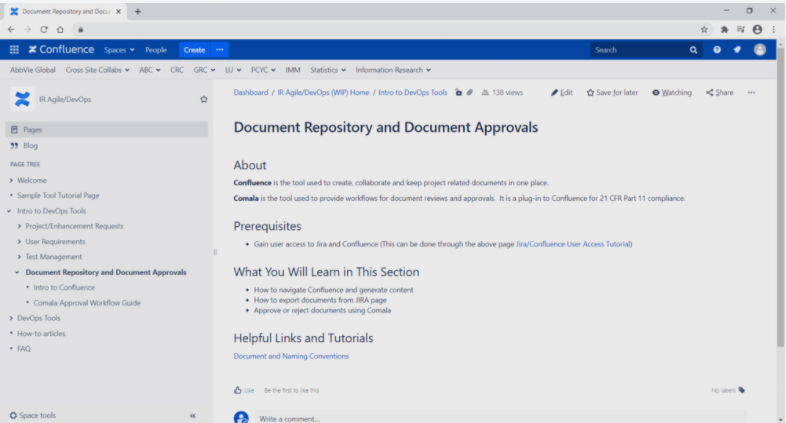Image resolution: width=786 pixels, height=423 pixels.
Task: Select Blog in the sidebar
Action: (x=30, y=145)
